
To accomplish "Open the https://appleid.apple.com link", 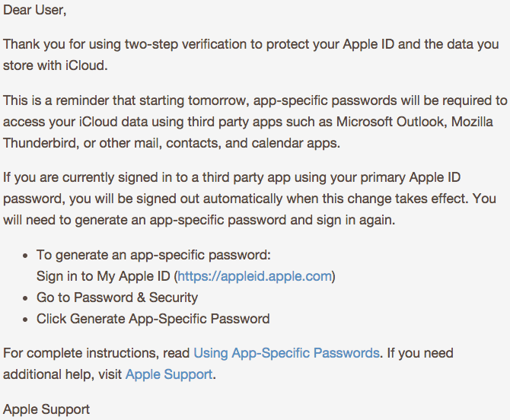I will [254, 276].
